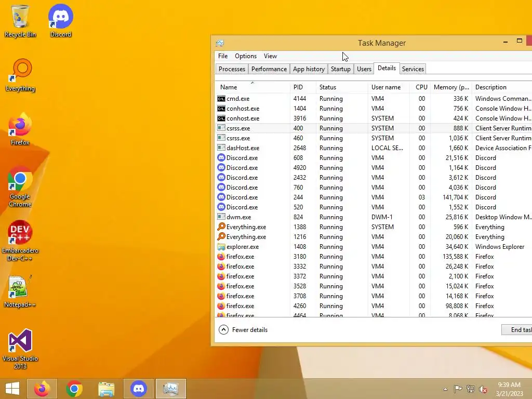Screen dimensions: 532x399
Task: Open the network tray icon
Action: tap(471, 389)
